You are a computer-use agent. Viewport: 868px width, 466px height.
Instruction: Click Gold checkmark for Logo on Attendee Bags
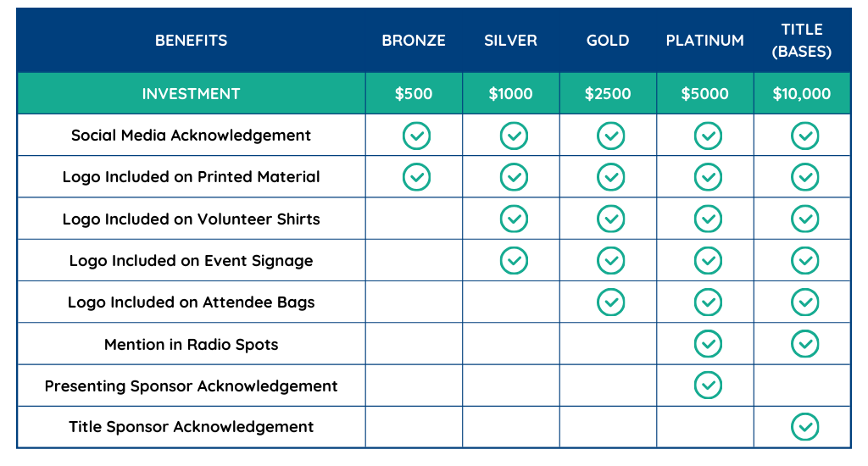610,302
